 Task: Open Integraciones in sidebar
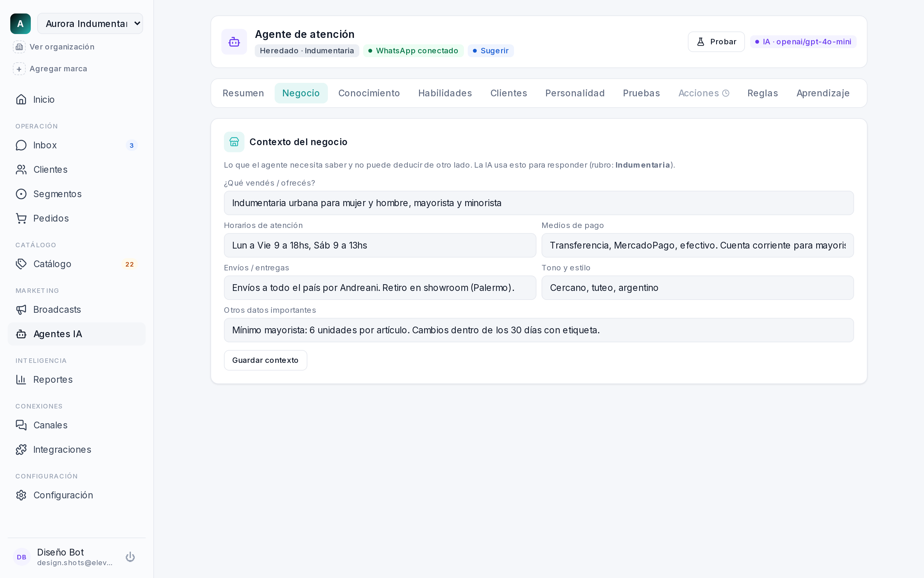click(x=76, y=450)
